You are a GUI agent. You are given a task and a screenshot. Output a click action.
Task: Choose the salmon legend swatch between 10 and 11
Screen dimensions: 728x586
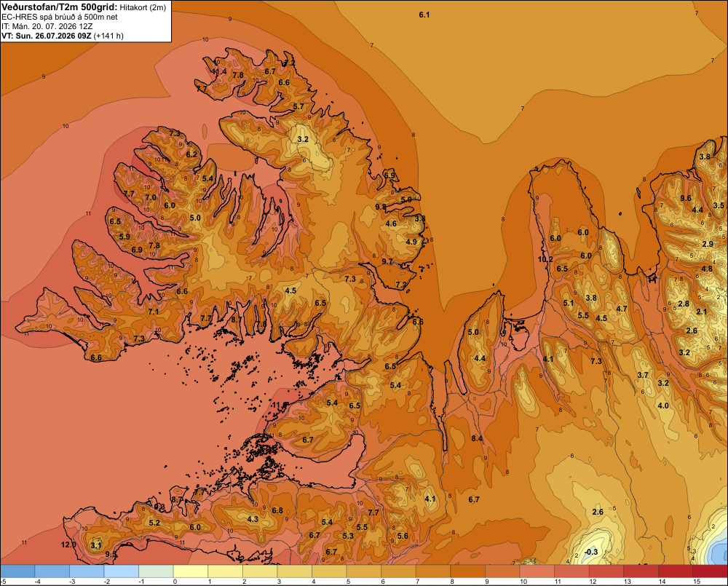[x=537, y=571]
